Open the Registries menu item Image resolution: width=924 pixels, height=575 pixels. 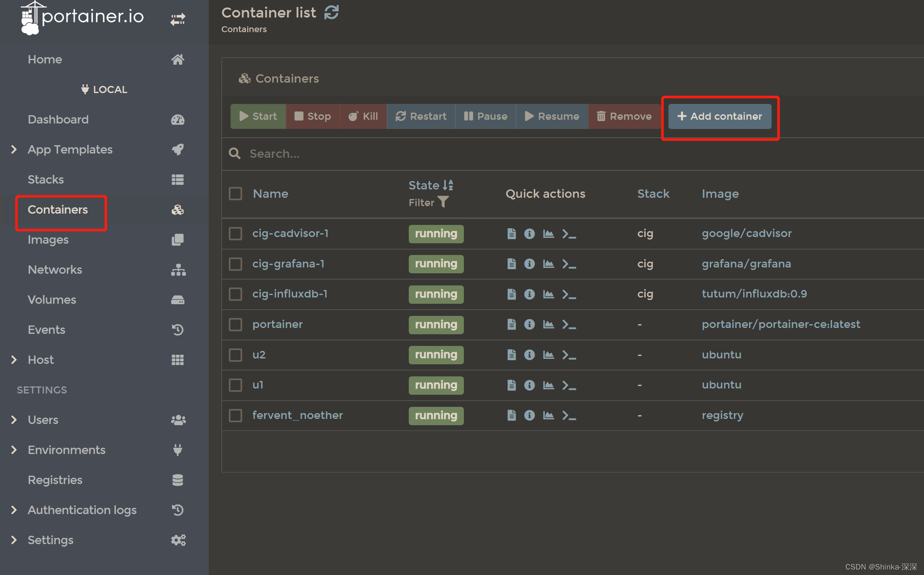[104, 480]
